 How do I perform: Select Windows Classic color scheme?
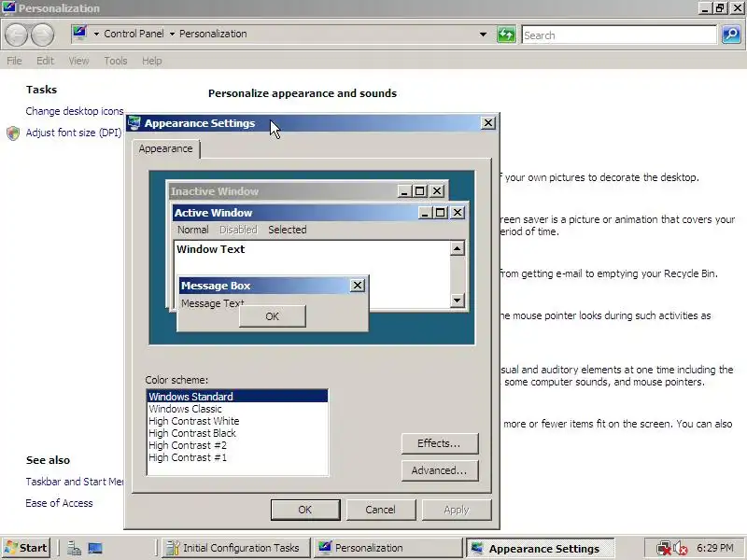[237, 409]
